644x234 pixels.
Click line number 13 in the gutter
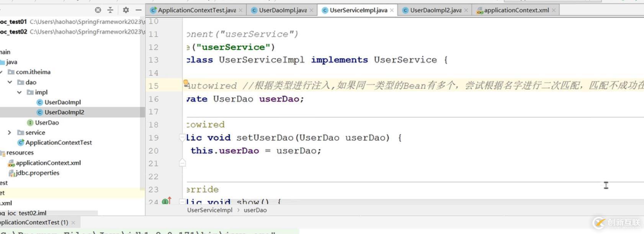click(154, 60)
